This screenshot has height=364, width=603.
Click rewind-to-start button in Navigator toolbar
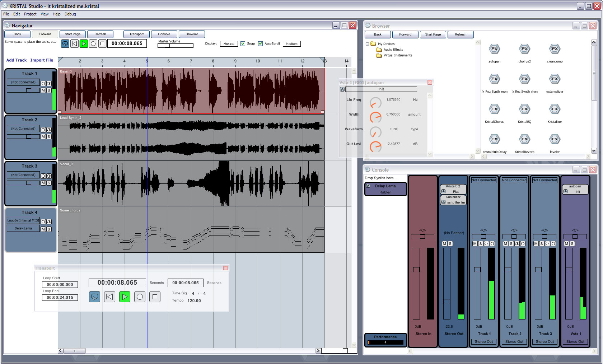pos(74,44)
